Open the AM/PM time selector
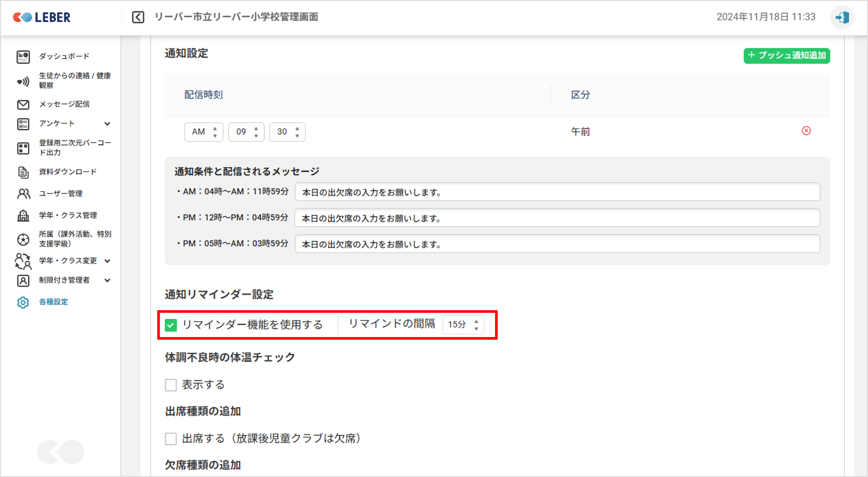This screenshot has height=477, width=868. pyautogui.click(x=204, y=132)
